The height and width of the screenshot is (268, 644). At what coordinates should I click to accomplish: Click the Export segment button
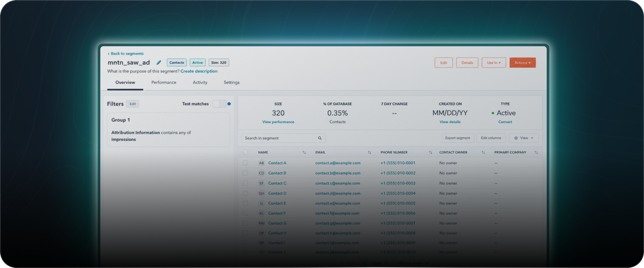pos(458,138)
